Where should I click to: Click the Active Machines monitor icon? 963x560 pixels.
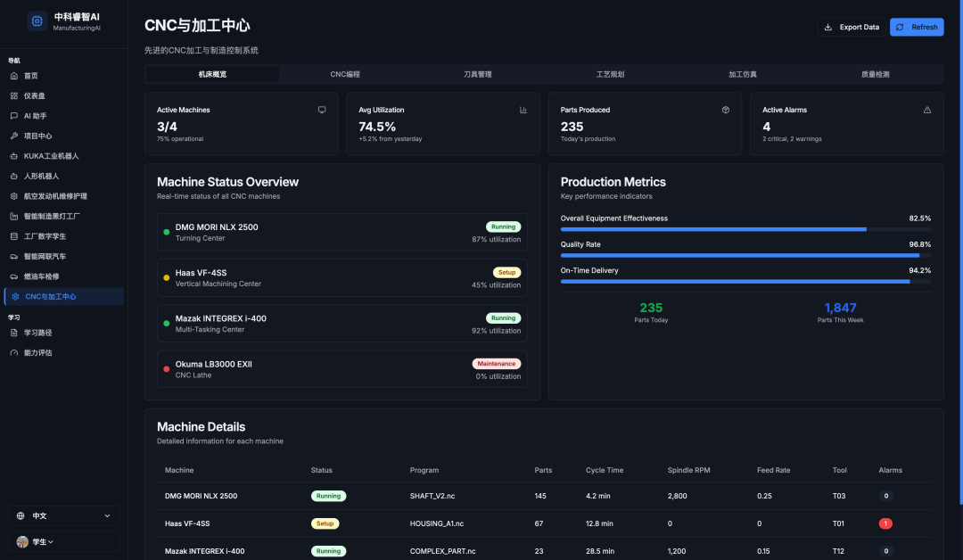pos(322,110)
